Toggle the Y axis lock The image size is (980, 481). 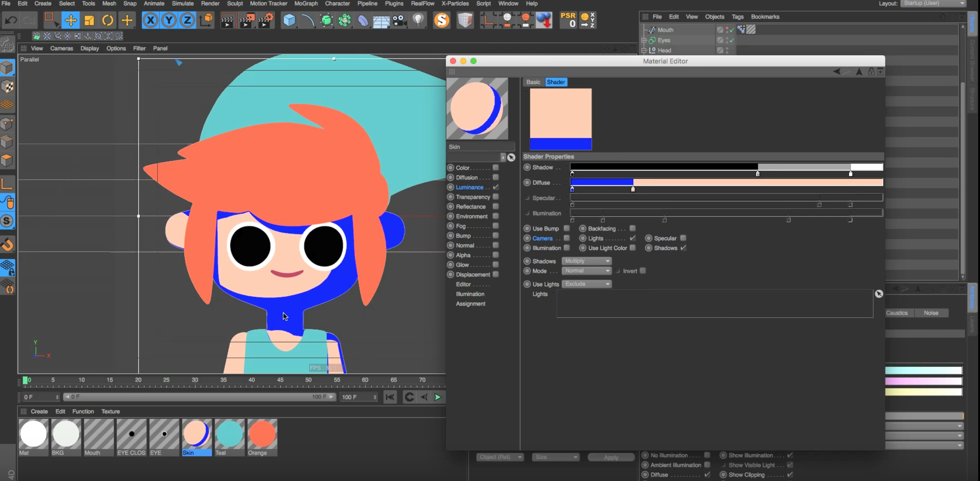point(169,20)
